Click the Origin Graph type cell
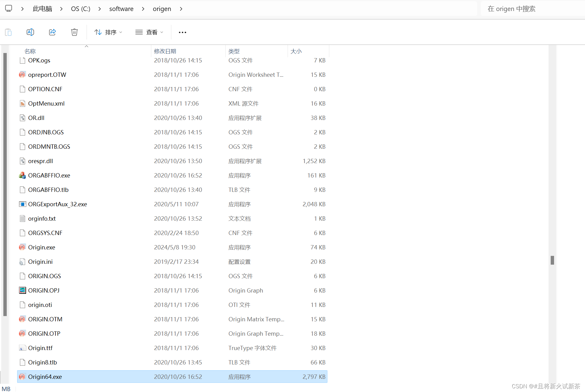 (x=246, y=290)
